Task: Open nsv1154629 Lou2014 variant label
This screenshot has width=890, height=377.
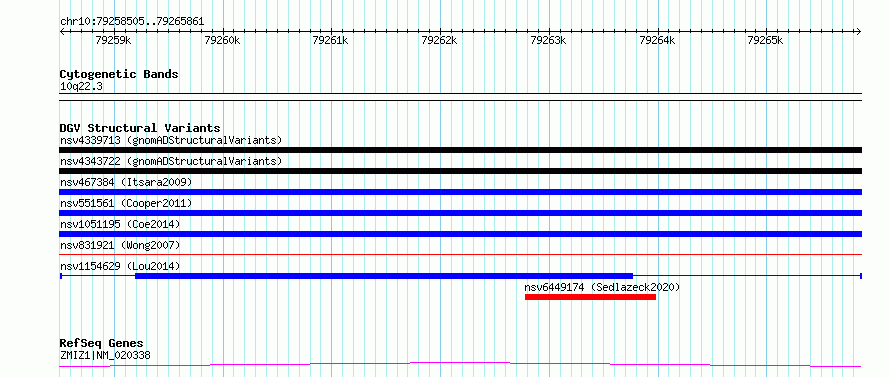Action: [x=120, y=266]
